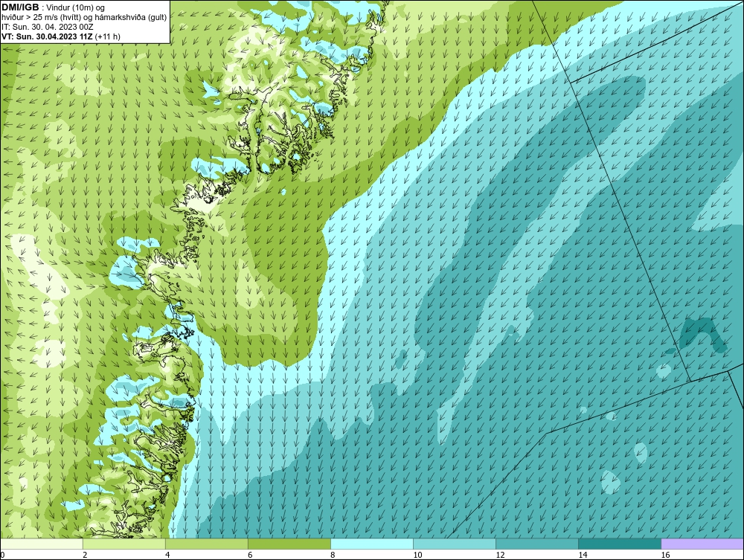
Task: Click the 8–10 m/s pale cyan swatch
Action: 372,544
